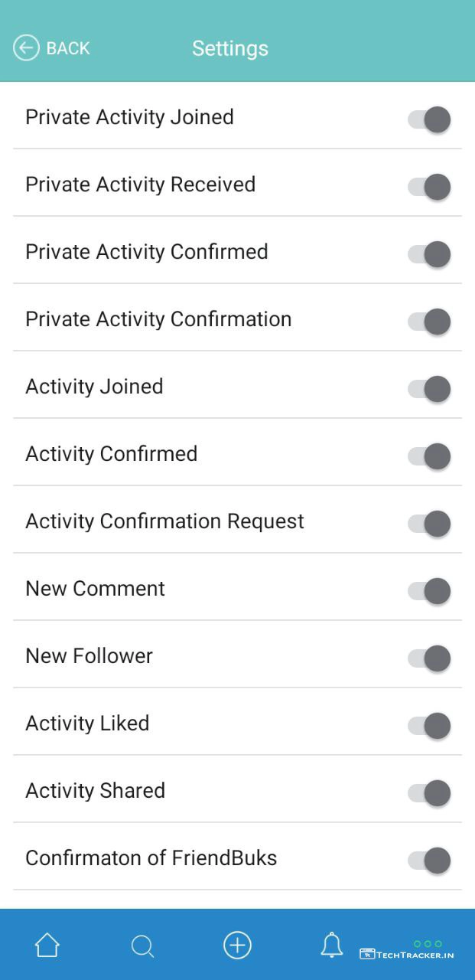Screen dimensions: 475x980
Task: Toggle Activity Shared notification
Action: pos(429,793)
